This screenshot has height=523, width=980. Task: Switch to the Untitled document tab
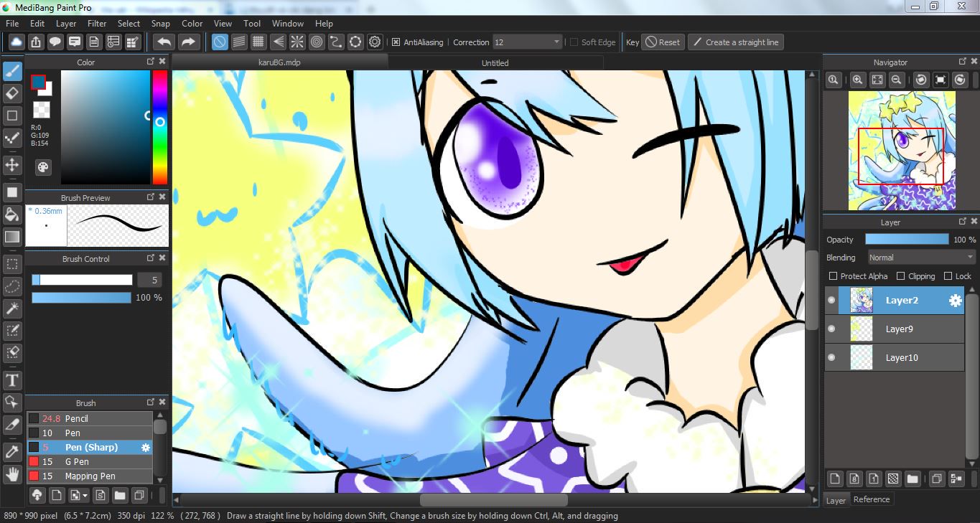pyautogui.click(x=495, y=63)
